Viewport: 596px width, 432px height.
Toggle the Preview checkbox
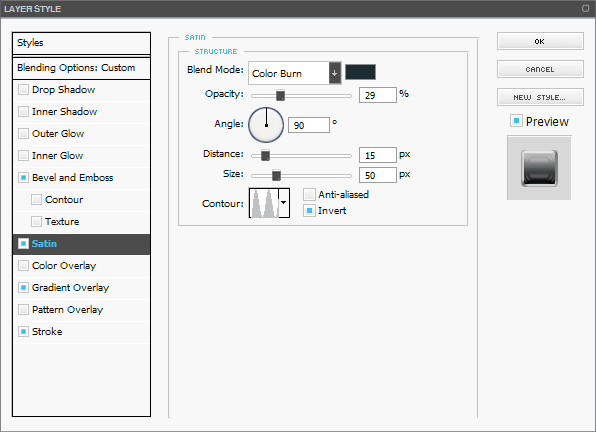click(x=516, y=121)
